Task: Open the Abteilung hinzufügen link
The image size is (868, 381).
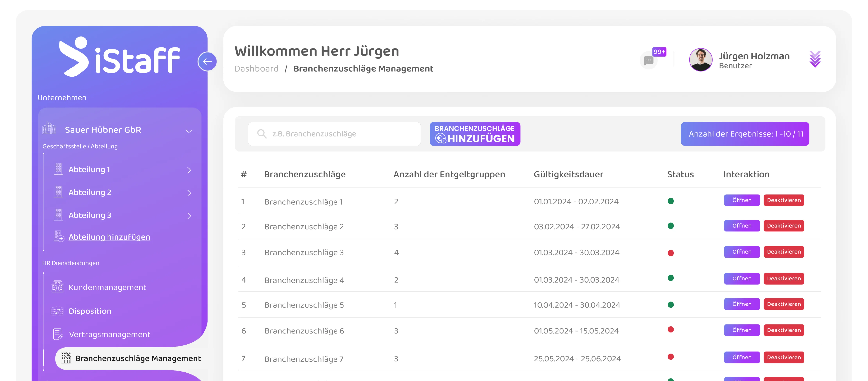Action: point(109,237)
